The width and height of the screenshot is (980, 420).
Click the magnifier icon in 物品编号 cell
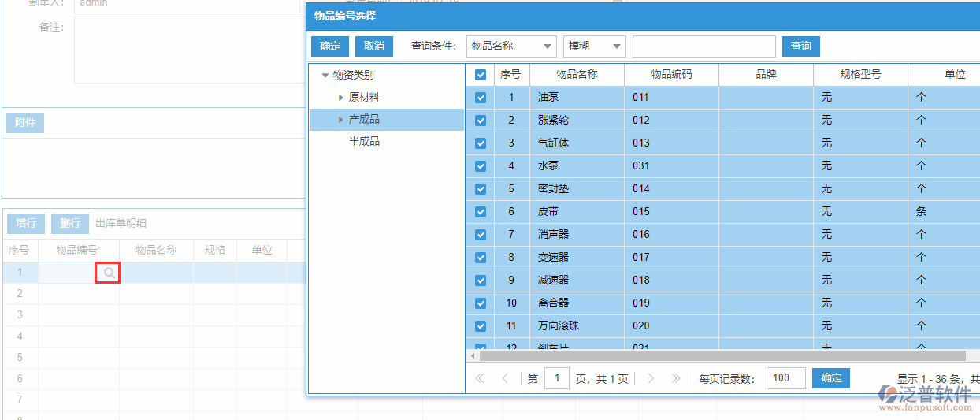point(109,273)
